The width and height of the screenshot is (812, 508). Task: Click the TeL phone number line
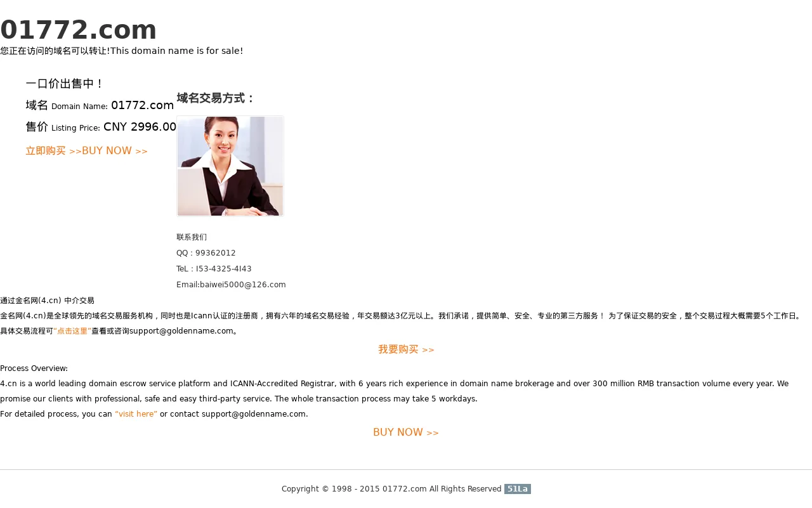point(214,269)
